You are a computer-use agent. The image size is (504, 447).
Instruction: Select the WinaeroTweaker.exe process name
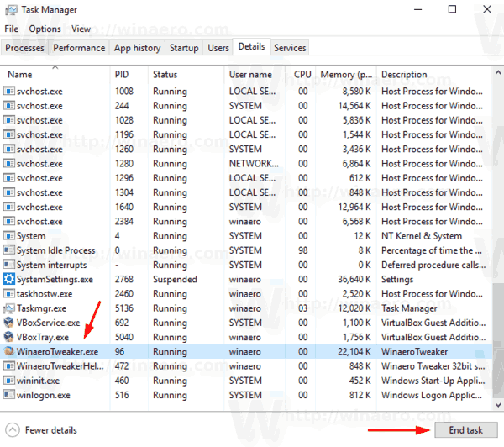click(x=57, y=351)
